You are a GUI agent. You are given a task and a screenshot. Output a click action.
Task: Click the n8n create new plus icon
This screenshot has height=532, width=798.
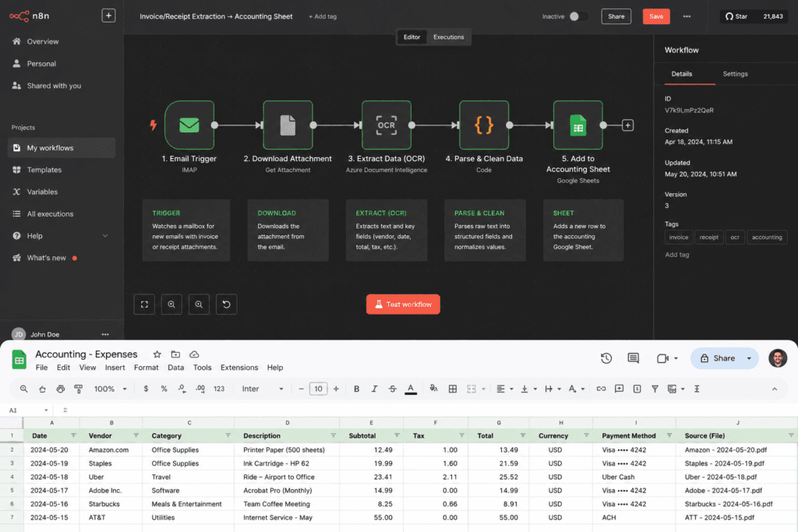[108, 16]
